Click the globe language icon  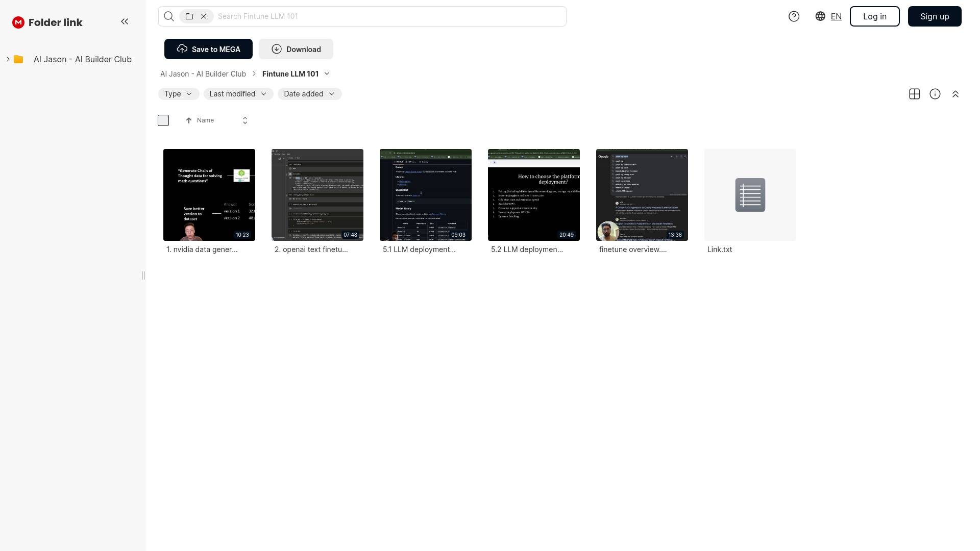tap(820, 16)
